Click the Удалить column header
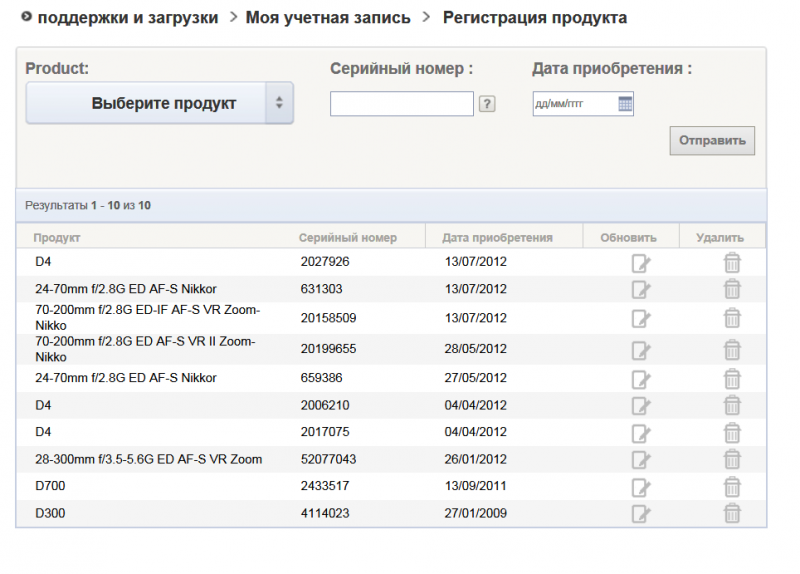This screenshot has width=800, height=574. pyautogui.click(x=720, y=237)
